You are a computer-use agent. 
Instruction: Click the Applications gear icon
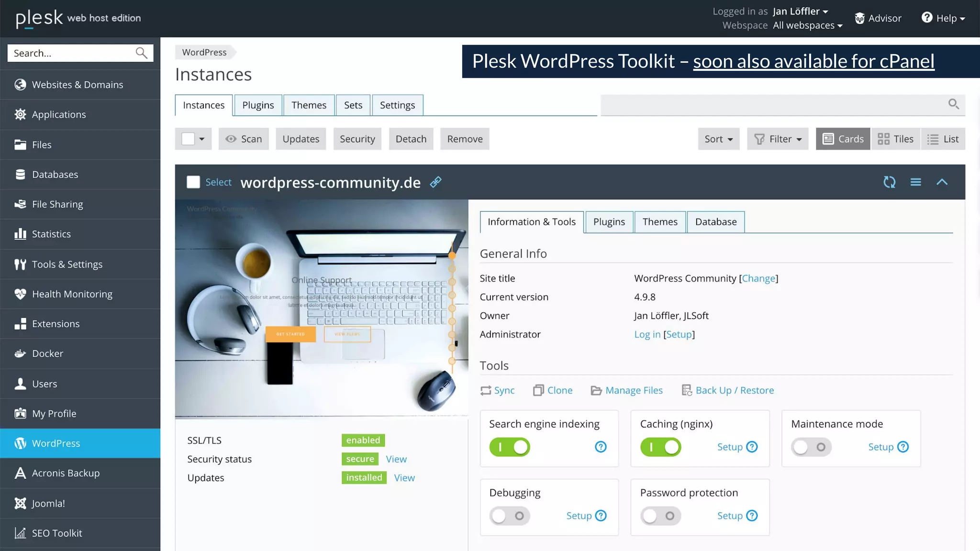click(x=20, y=114)
